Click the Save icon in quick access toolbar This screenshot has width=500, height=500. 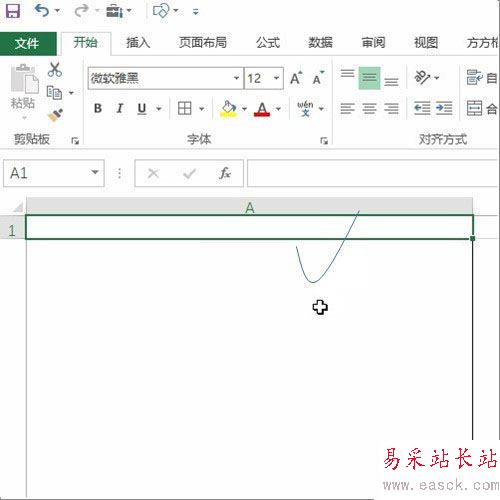click(x=13, y=11)
